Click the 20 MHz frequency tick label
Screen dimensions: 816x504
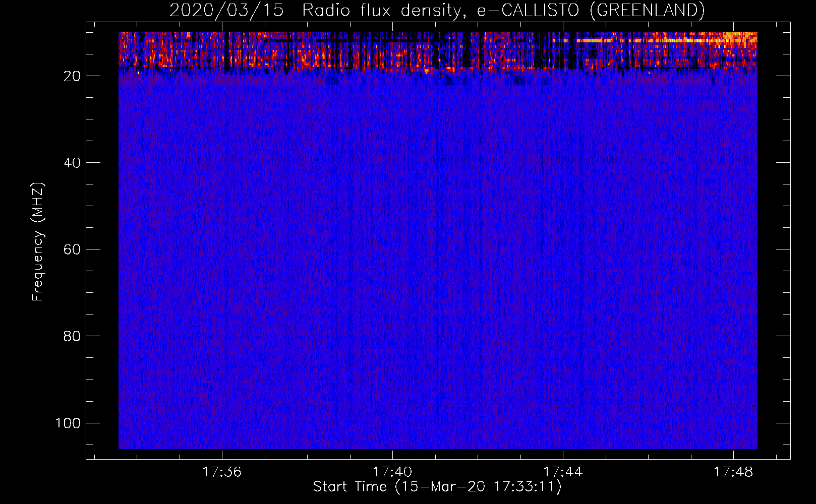click(x=73, y=76)
